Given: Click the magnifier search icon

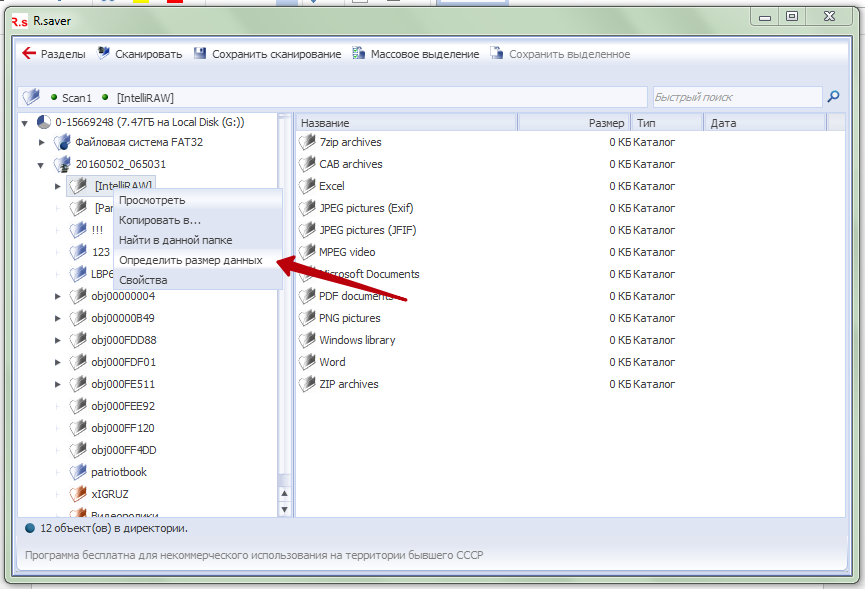Looking at the screenshot, I should point(834,97).
